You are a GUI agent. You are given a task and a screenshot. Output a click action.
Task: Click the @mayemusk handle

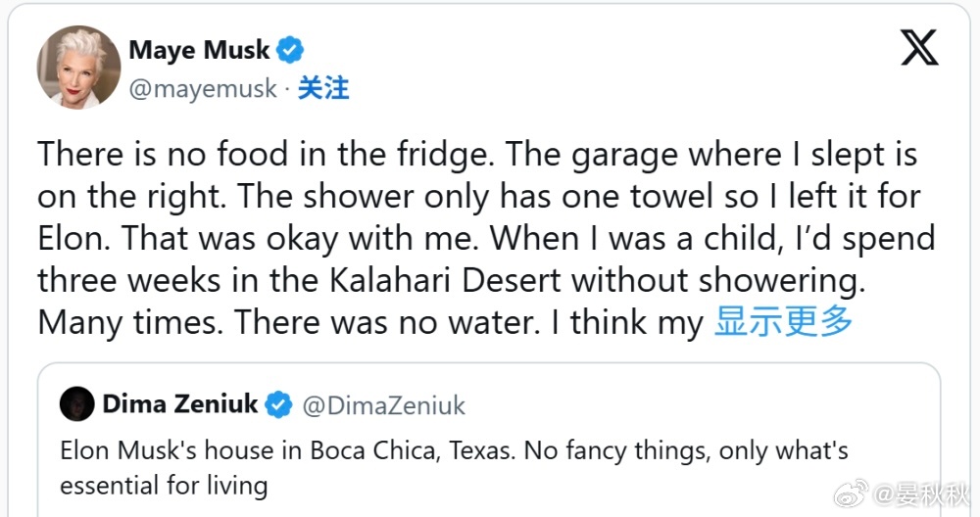tap(203, 88)
